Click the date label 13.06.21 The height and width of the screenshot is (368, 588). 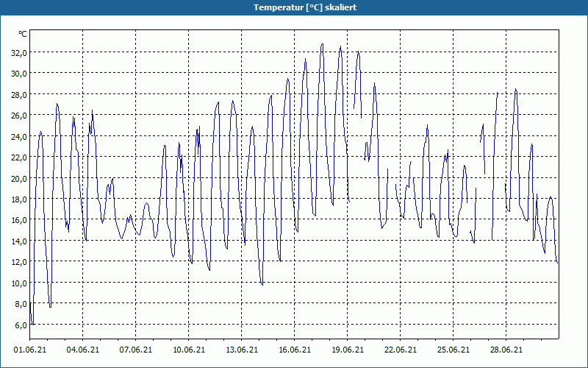[x=242, y=350]
